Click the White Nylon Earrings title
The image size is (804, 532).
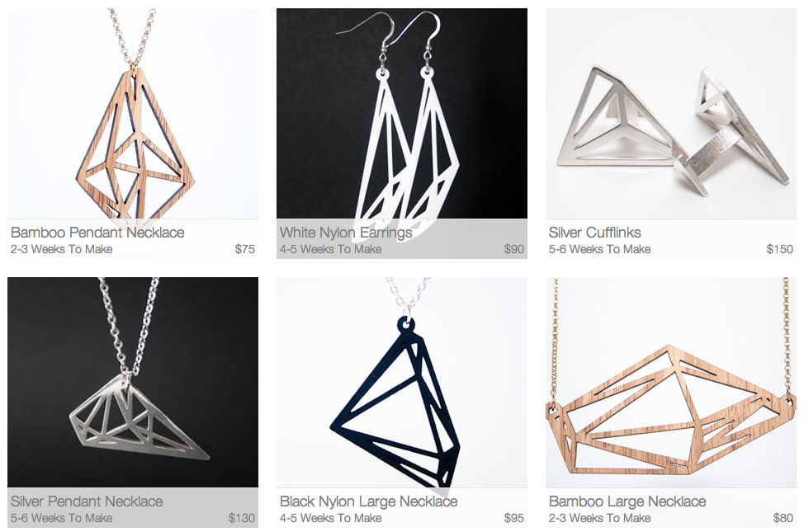(x=346, y=233)
